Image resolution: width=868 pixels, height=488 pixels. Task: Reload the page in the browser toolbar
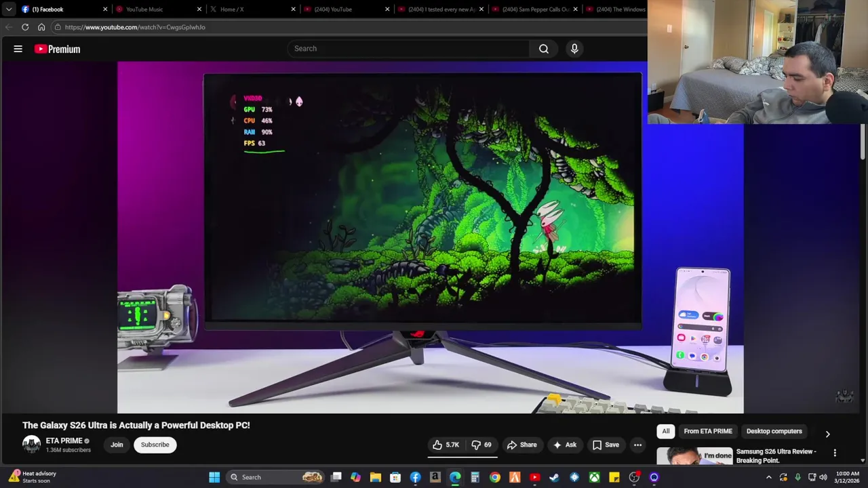pos(25,27)
